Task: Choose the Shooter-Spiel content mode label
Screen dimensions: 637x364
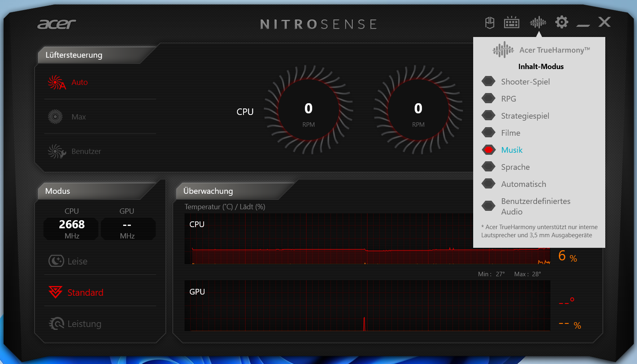Action: click(526, 82)
